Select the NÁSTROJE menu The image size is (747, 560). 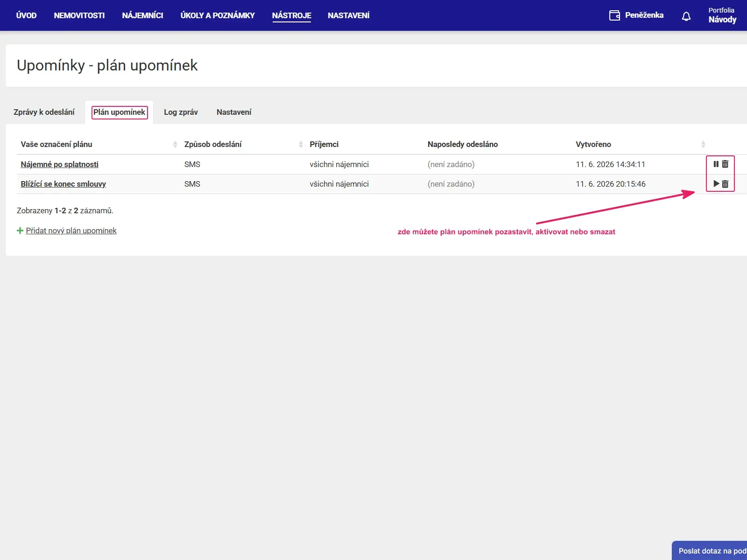[292, 15]
